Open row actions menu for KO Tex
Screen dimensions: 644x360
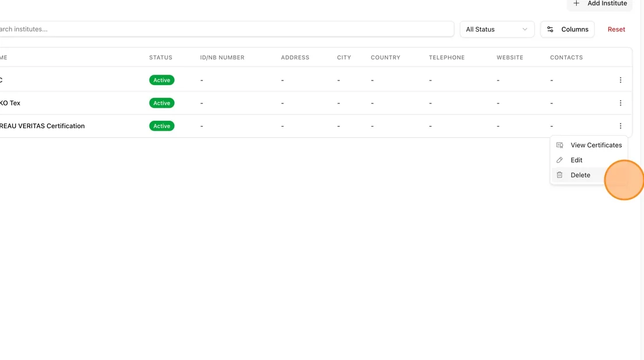tap(620, 103)
